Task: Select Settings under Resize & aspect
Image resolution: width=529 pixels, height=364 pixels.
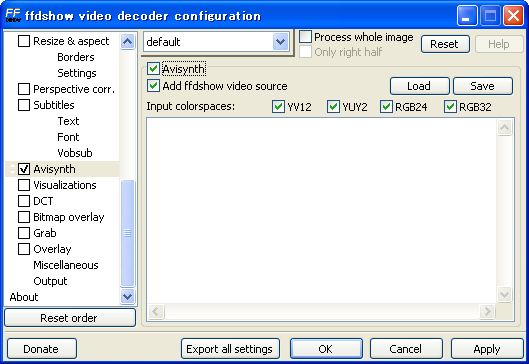Action: (x=77, y=73)
